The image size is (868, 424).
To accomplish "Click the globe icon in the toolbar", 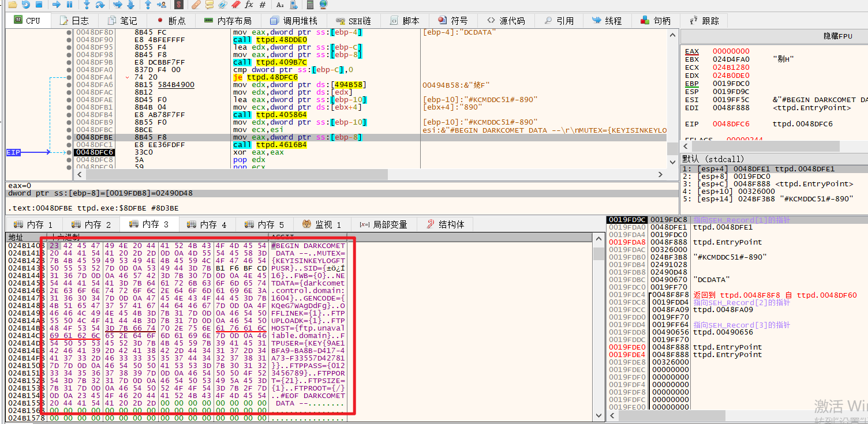I will [323, 5].
